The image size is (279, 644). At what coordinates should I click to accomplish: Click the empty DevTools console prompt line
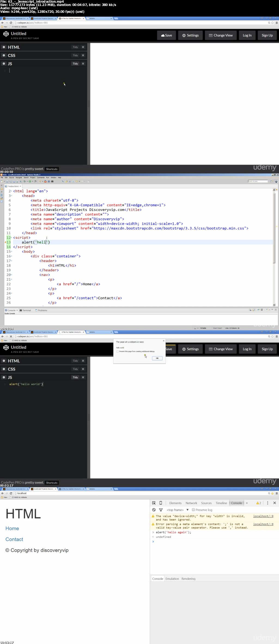tap(214, 542)
